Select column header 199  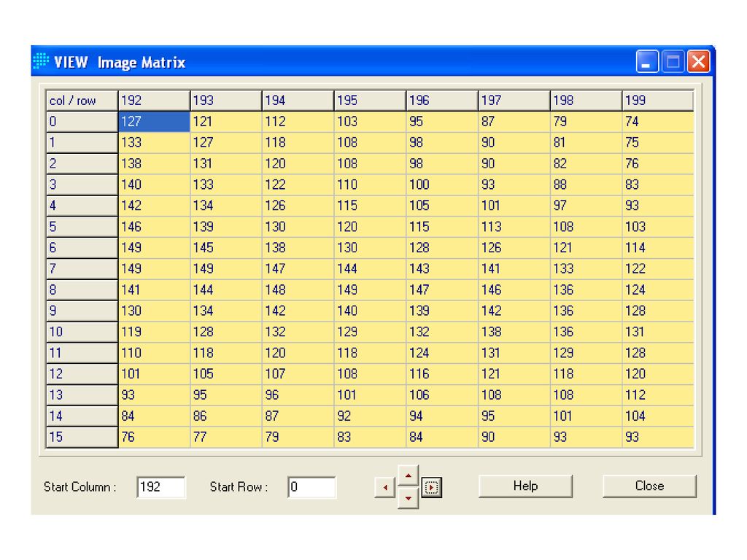click(x=658, y=100)
